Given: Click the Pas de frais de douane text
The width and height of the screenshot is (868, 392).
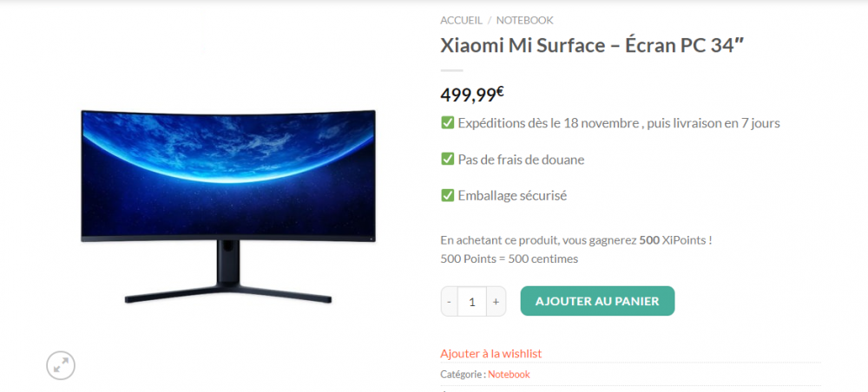Looking at the screenshot, I should (521, 160).
